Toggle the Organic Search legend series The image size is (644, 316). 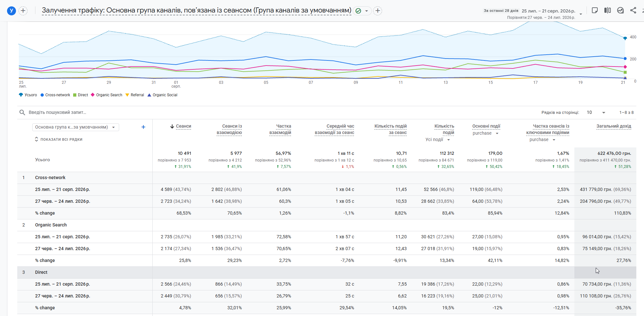[107, 95]
